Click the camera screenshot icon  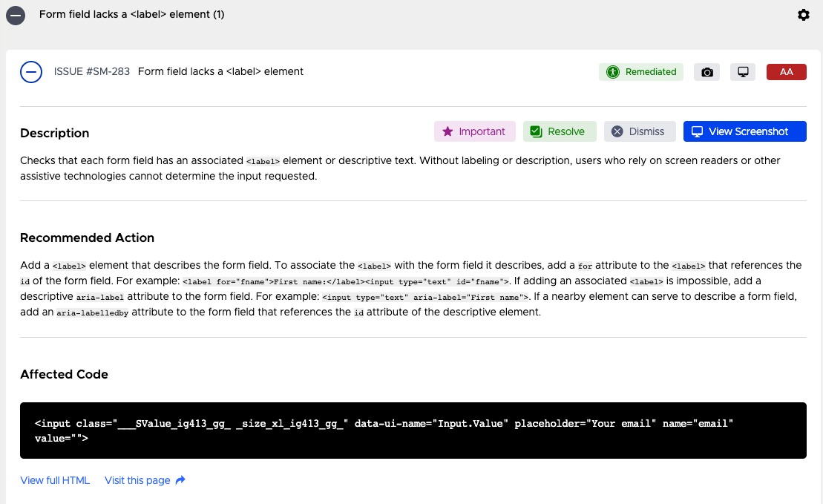point(707,72)
